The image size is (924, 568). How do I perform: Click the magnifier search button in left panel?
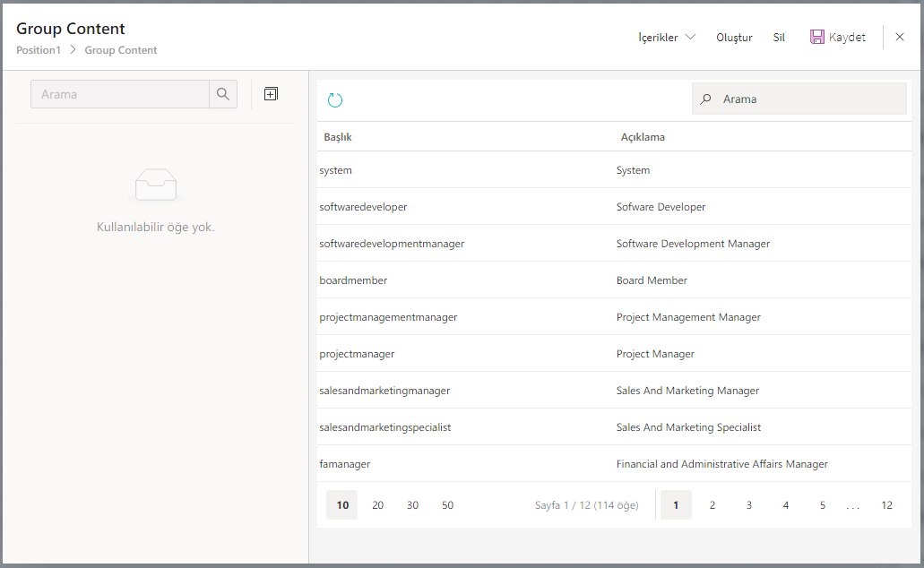click(x=223, y=94)
